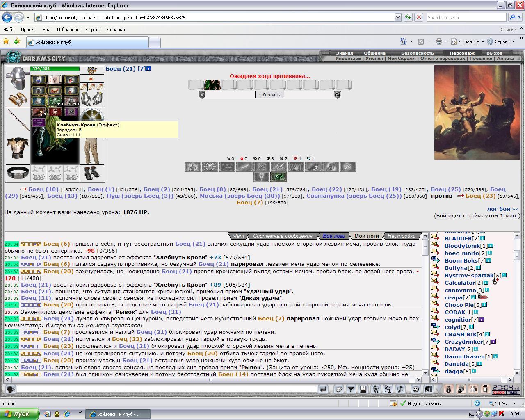Open the Избранное menu
The width and height of the screenshot is (525, 420).
coord(68,30)
